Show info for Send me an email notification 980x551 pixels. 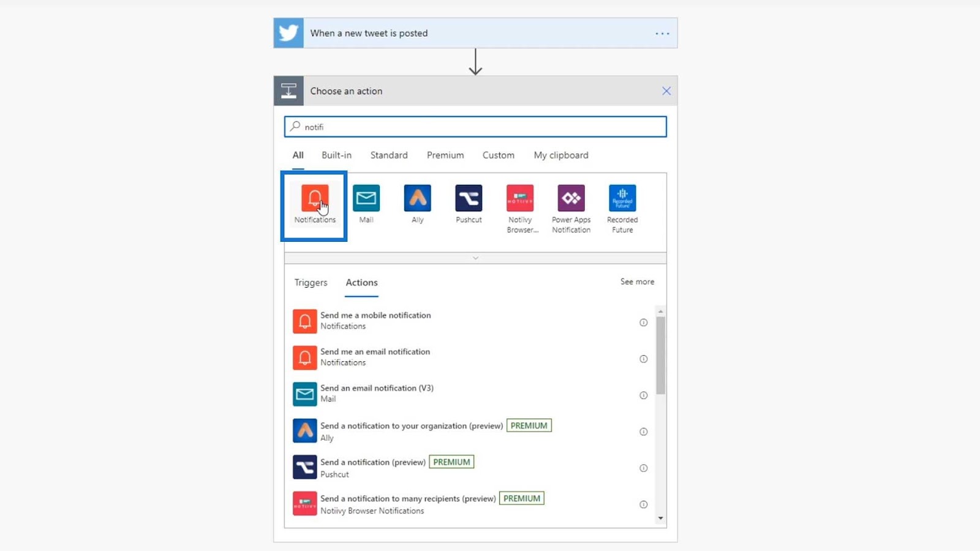[643, 359]
